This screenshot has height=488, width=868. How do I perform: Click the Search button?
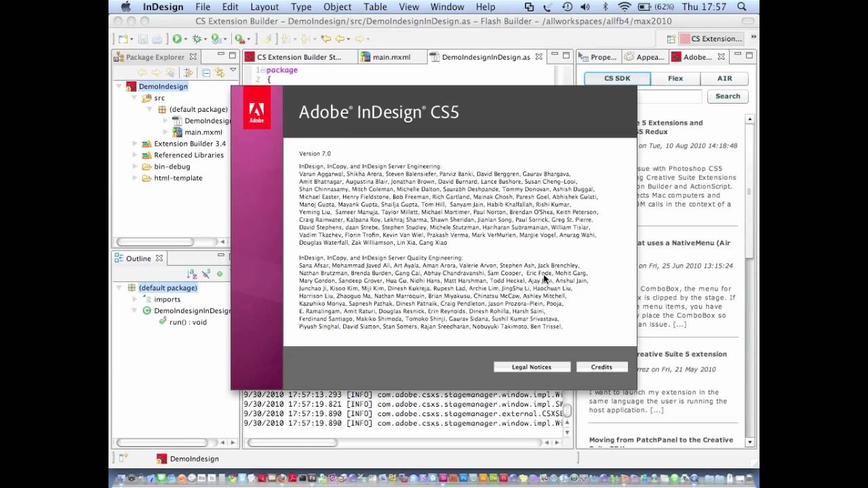(728, 96)
